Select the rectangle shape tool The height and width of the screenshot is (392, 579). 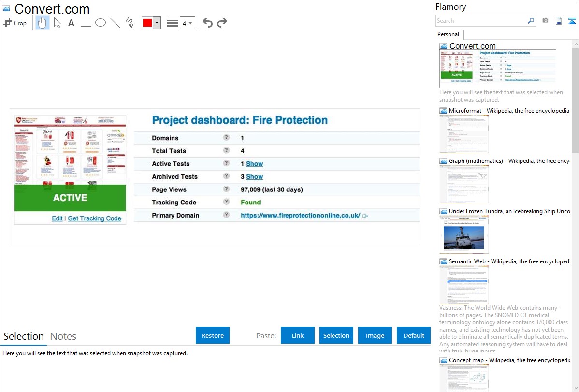point(86,23)
